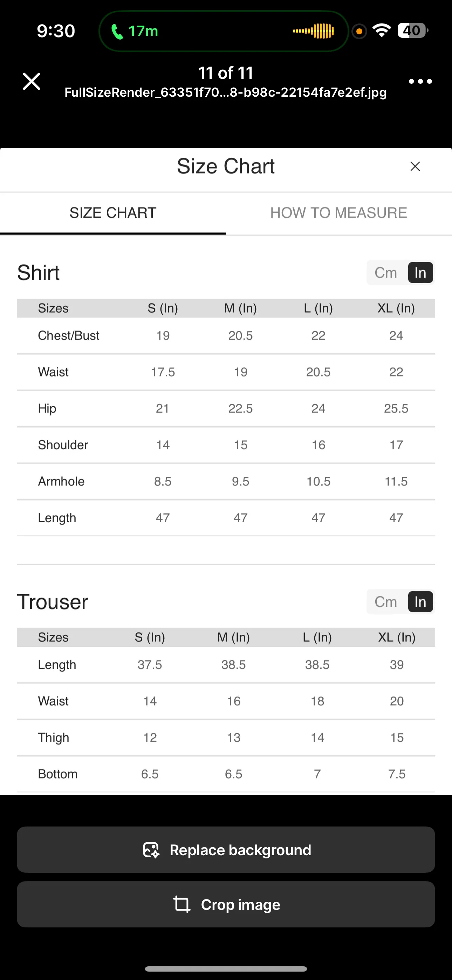Tap the yellow audio waveform icon
This screenshot has height=980, width=452.
point(314,31)
